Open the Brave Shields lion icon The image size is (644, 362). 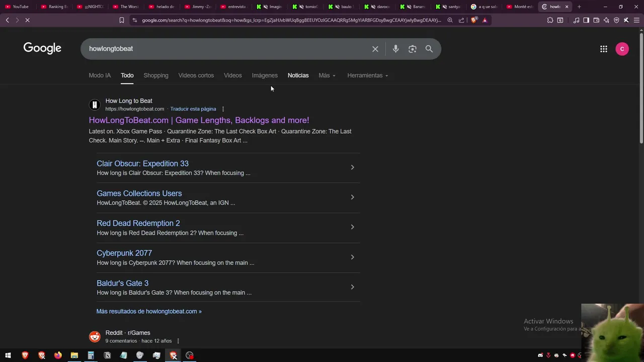coord(473,20)
